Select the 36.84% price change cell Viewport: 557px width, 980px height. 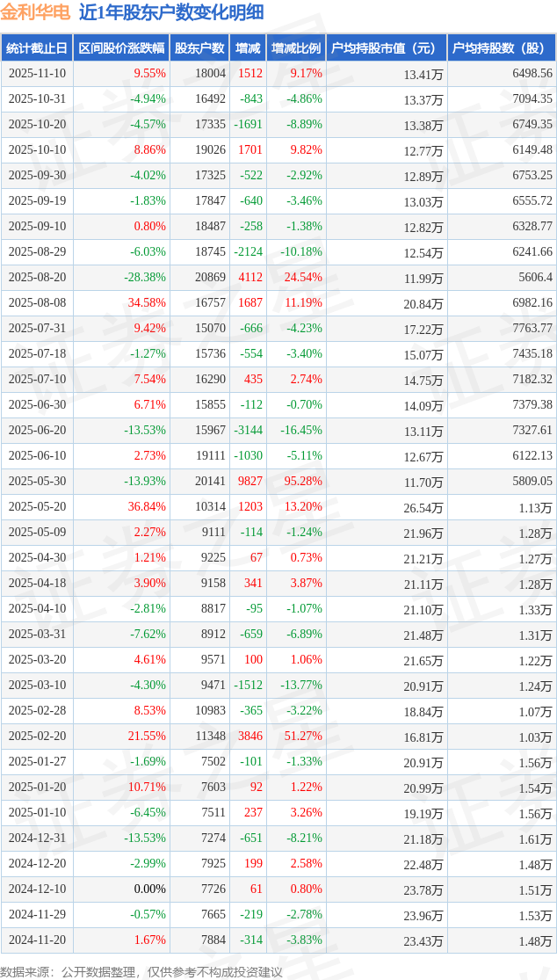point(147,507)
